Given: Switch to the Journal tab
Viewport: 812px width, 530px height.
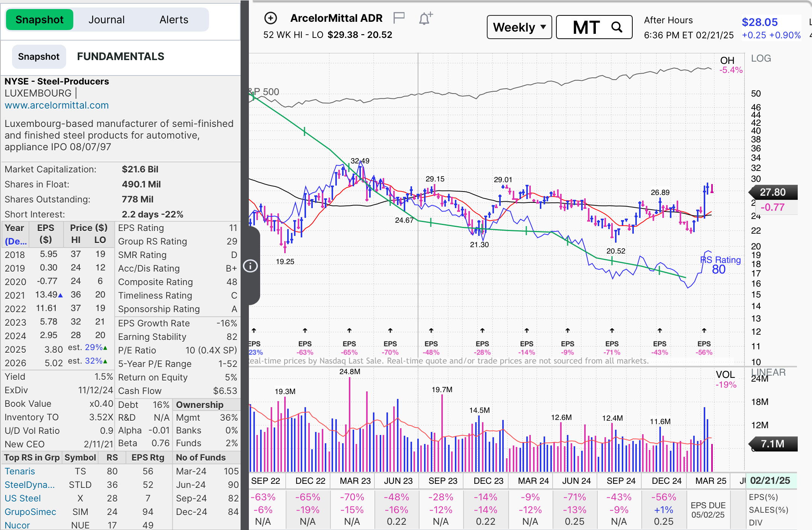Looking at the screenshot, I should pyautogui.click(x=107, y=20).
